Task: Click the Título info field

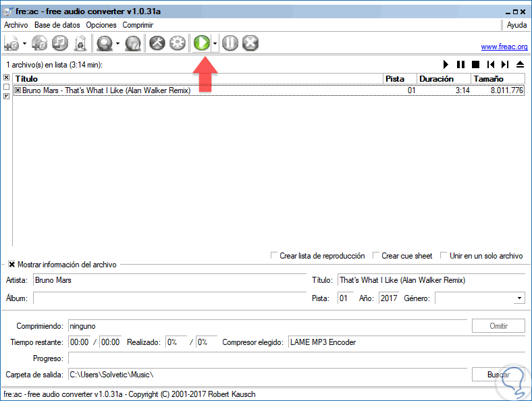Action: coord(431,280)
